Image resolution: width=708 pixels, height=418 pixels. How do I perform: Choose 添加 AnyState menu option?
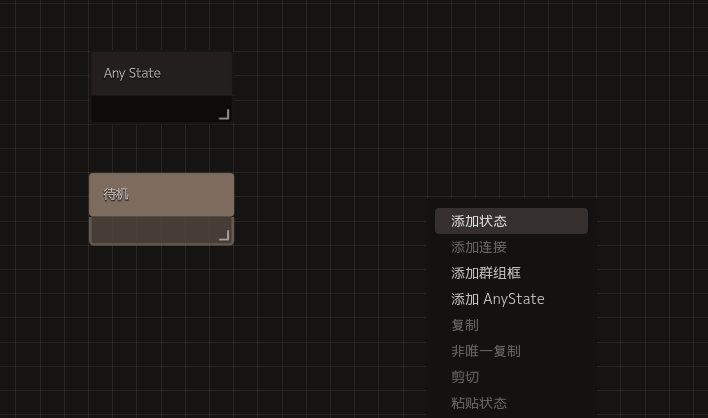click(x=511, y=299)
